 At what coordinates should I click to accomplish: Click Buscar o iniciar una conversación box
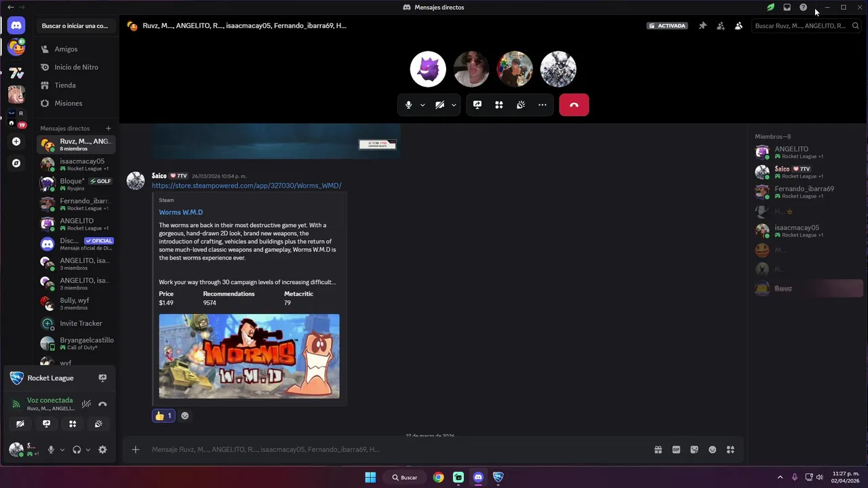pyautogui.click(x=75, y=26)
